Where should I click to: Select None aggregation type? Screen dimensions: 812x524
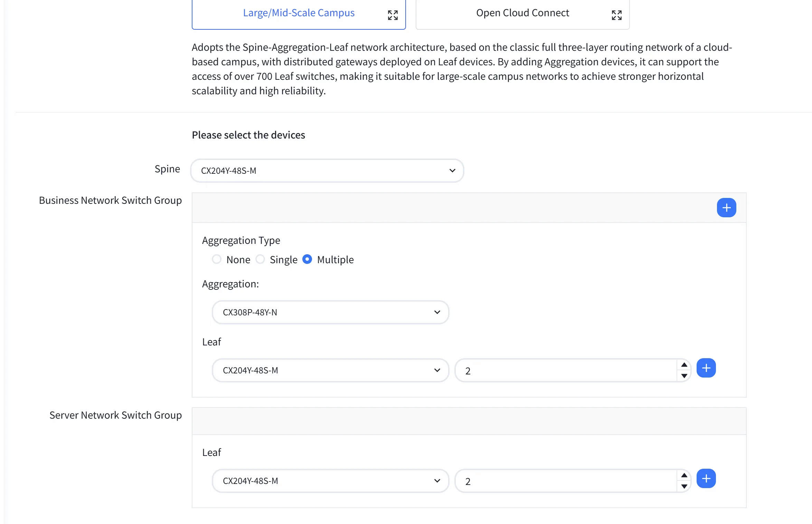point(217,259)
